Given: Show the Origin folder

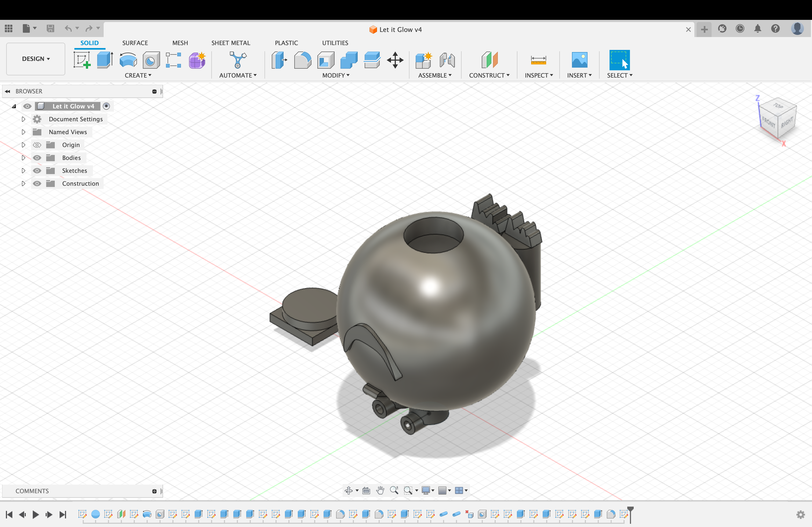Looking at the screenshot, I should tap(37, 145).
